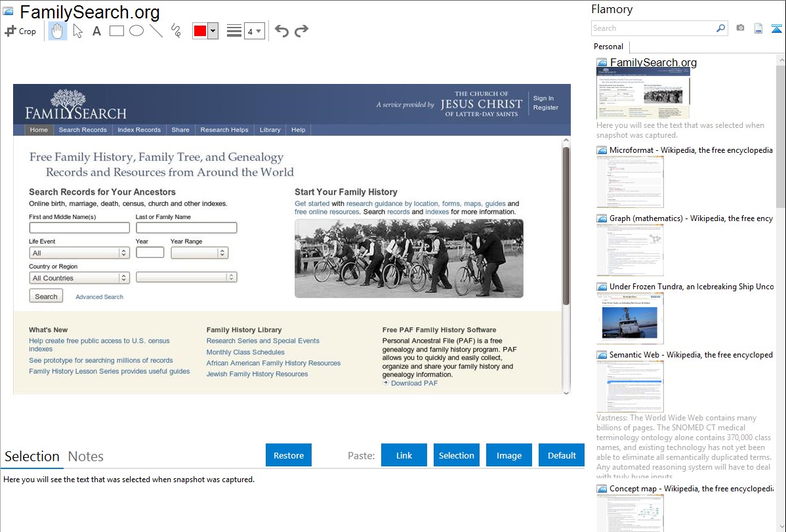Paste as Link
Screen dimensions: 786x532
(x=404, y=455)
